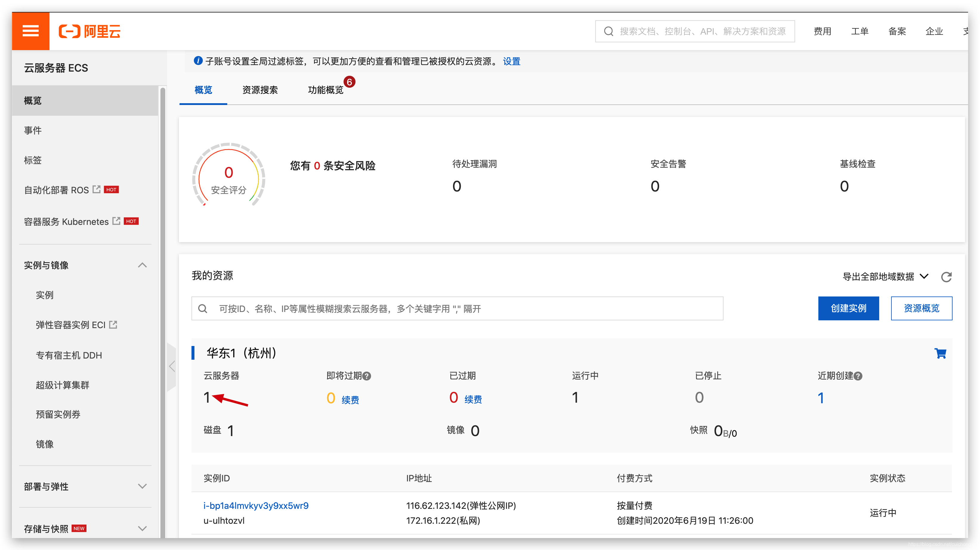Click the magnifier icon in resource search box

(x=203, y=308)
